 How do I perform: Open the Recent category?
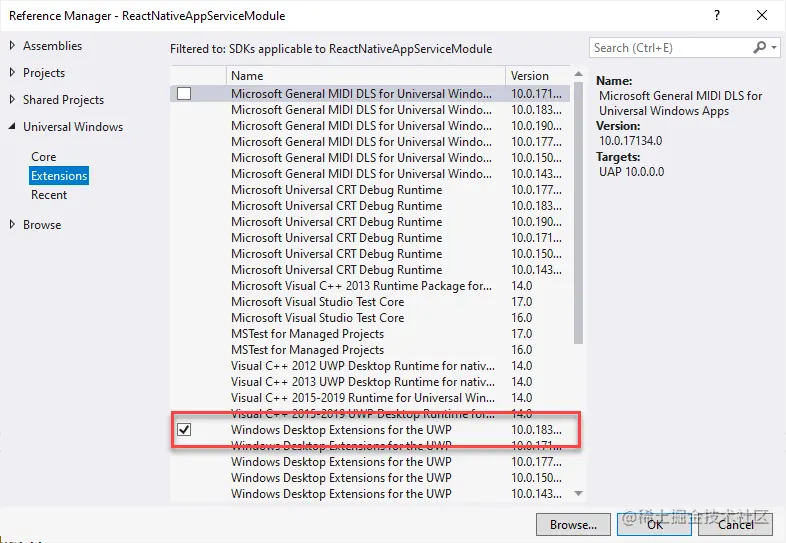[x=49, y=195]
